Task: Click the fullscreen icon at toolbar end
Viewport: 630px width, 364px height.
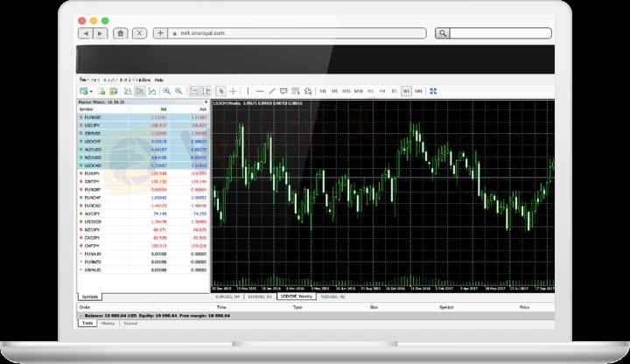Action: [433, 91]
